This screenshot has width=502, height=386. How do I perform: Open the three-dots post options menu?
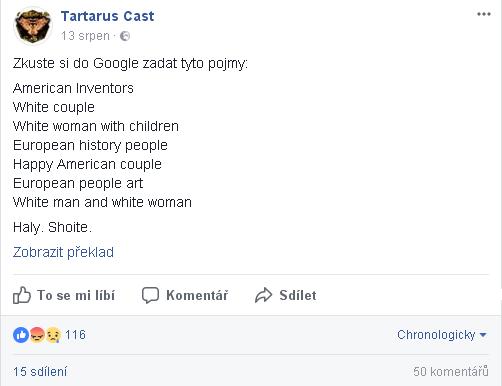click(x=484, y=14)
